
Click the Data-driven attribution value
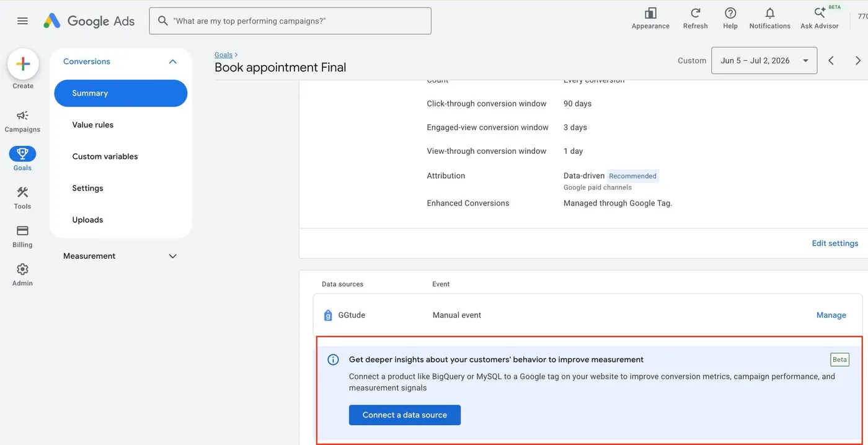coord(583,176)
